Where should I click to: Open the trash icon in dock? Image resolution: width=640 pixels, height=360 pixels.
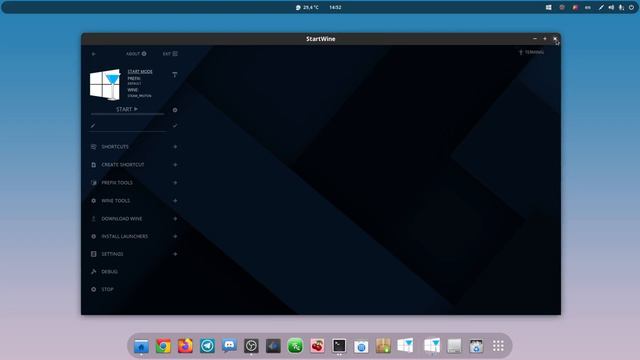(x=476, y=346)
